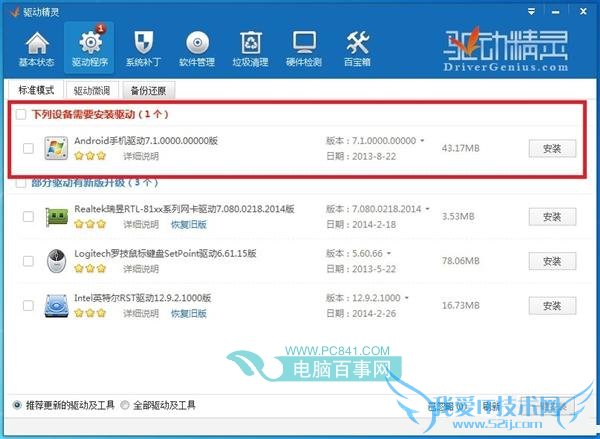This screenshot has height=439, width=600.
Task: Switch to the 标准模式 tab
Action: (36, 90)
